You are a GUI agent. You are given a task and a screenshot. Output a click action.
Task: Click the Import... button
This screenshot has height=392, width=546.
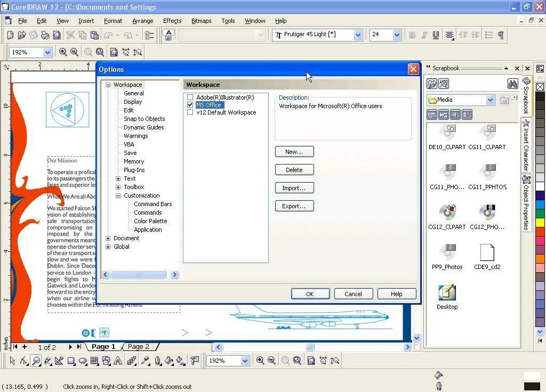coord(294,188)
